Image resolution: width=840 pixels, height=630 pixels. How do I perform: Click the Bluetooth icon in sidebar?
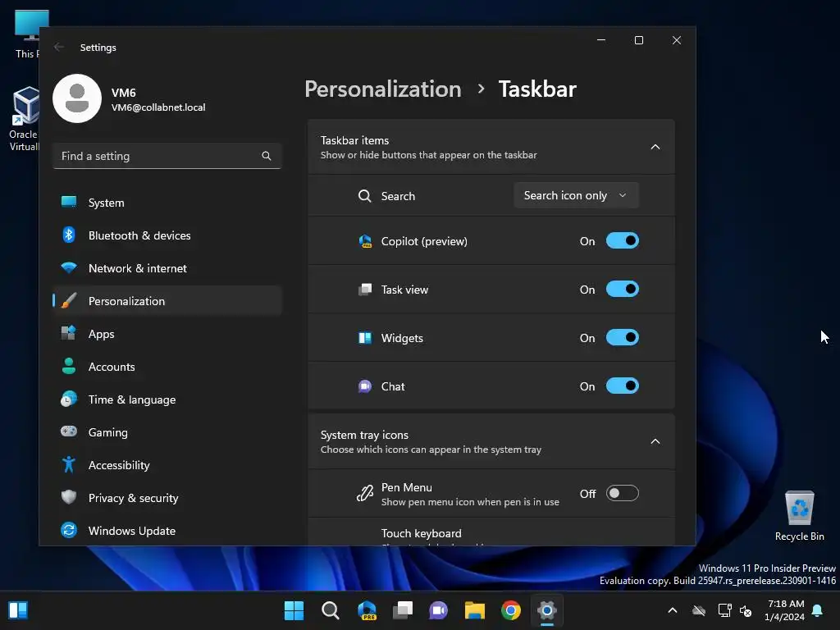[x=69, y=235]
